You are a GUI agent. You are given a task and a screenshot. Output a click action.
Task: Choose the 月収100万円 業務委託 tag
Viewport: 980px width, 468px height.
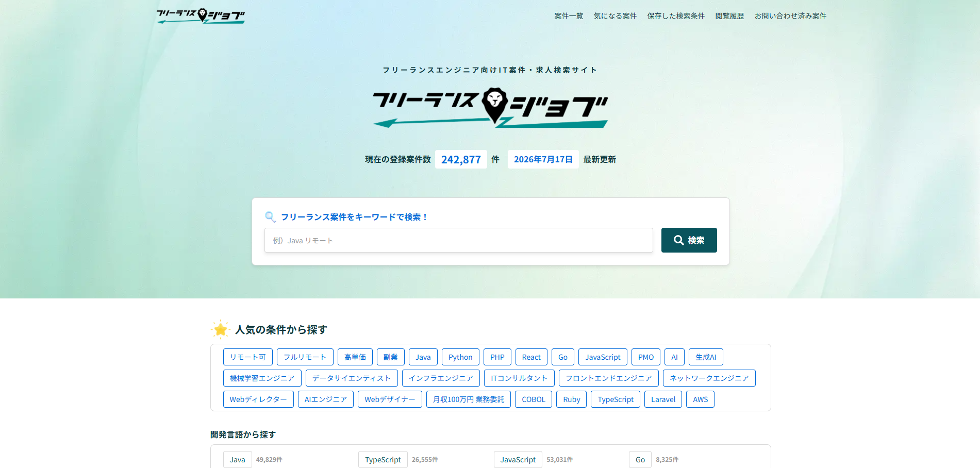pyautogui.click(x=469, y=399)
